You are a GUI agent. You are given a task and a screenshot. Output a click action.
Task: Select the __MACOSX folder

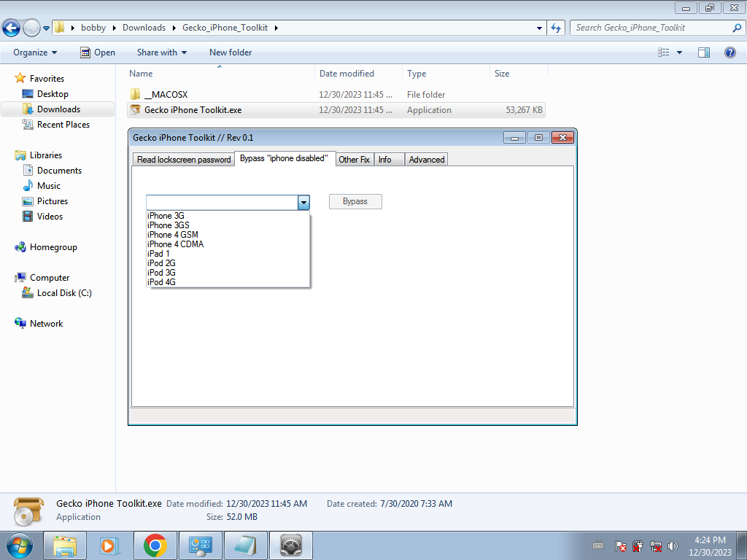[336, 94]
